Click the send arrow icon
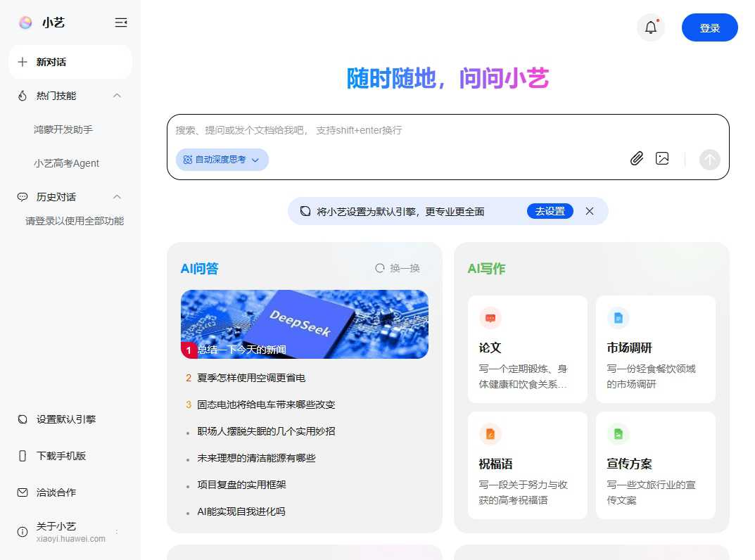This screenshot has width=755, height=560. tap(709, 160)
